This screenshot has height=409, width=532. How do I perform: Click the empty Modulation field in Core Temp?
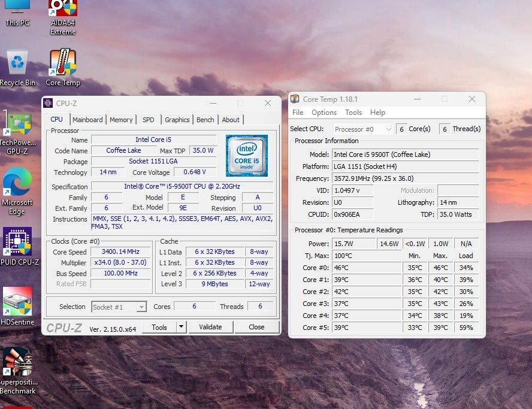click(458, 190)
